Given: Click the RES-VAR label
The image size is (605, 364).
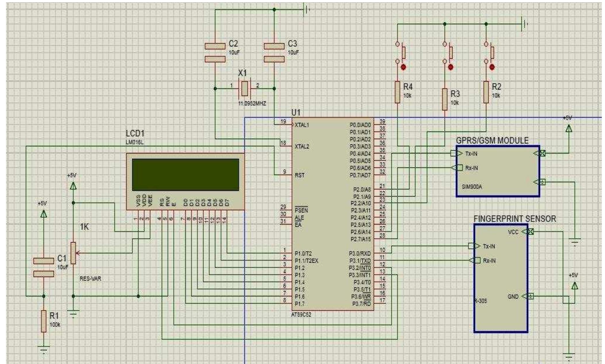Looking at the screenshot, I should pyautogui.click(x=91, y=279).
